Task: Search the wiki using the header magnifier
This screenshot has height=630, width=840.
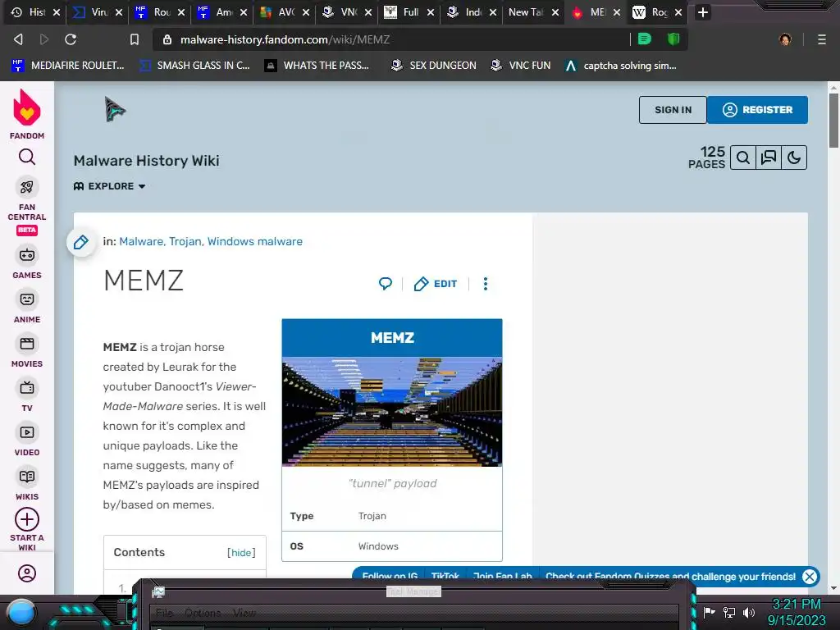Action: (x=742, y=157)
